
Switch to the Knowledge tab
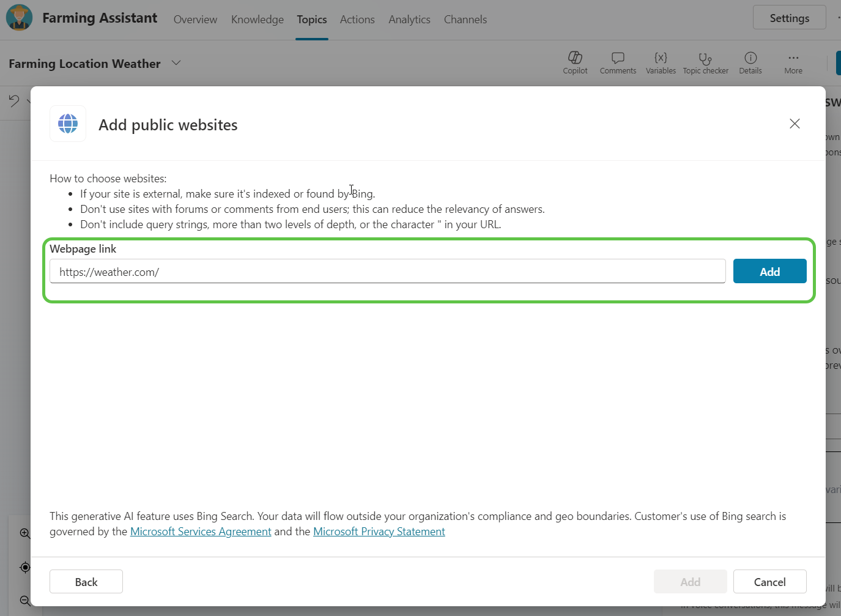pos(257,20)
